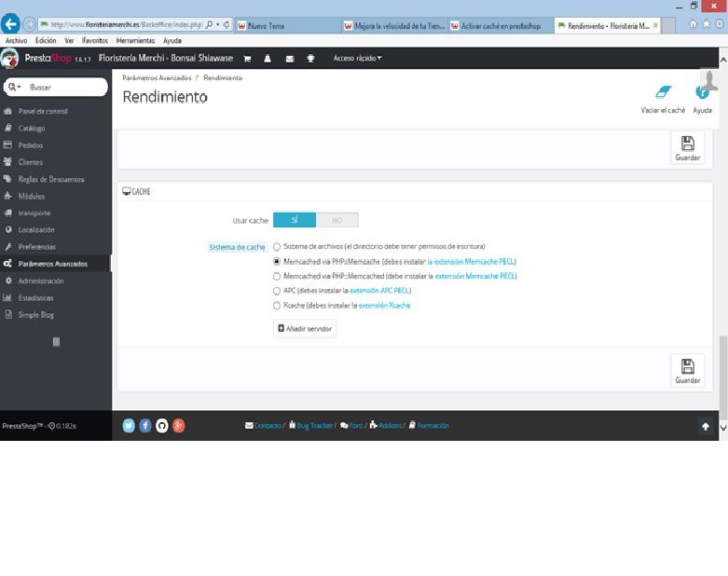Click the trophy icon in header

pos(310,59)
